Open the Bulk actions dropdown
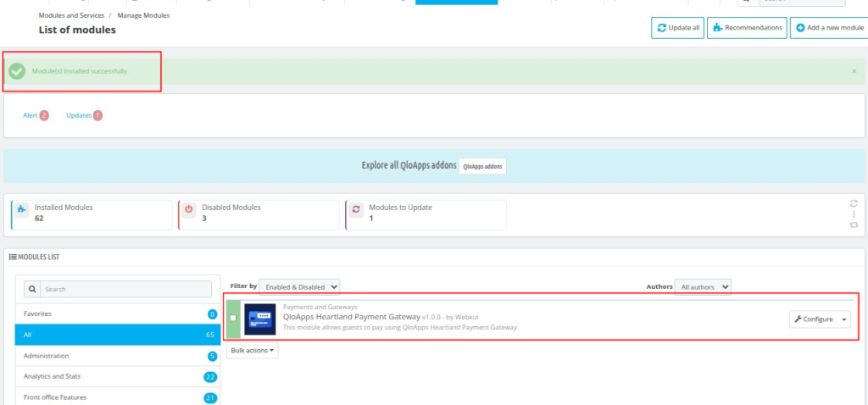 pyautogui.click(x=253, y=350)
